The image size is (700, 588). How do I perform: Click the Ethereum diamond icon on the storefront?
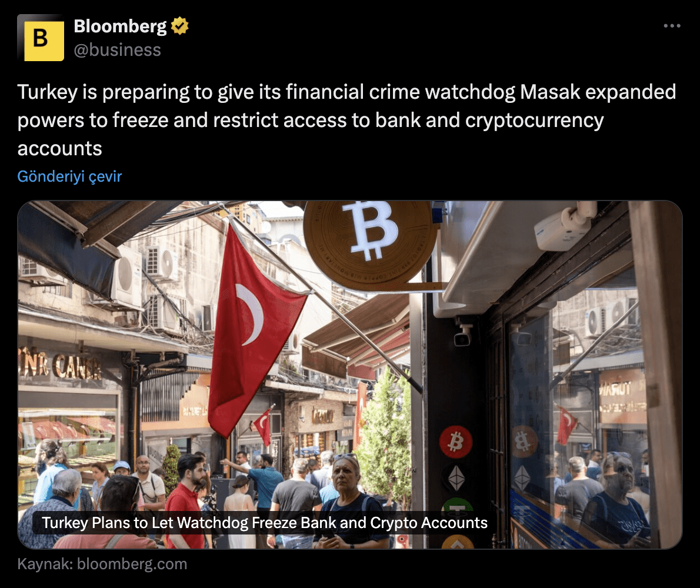coord(456,478)
